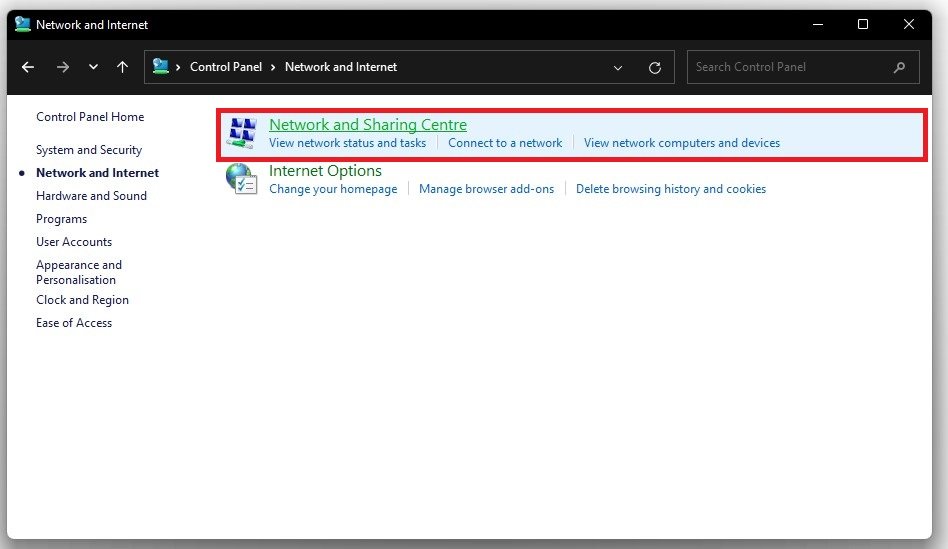Minimize the Network and Internet window
This screenshot has height=549, width=948.
[817, 24]
